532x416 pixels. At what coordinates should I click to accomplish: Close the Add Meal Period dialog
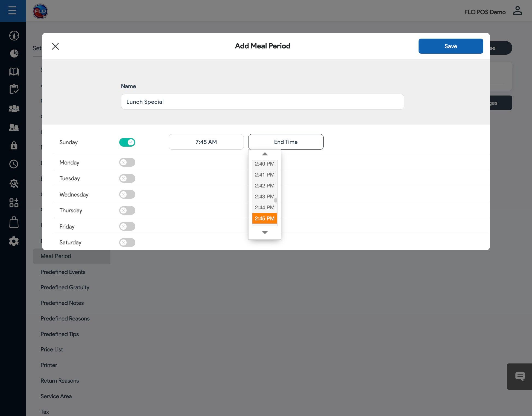click(55, 46)
